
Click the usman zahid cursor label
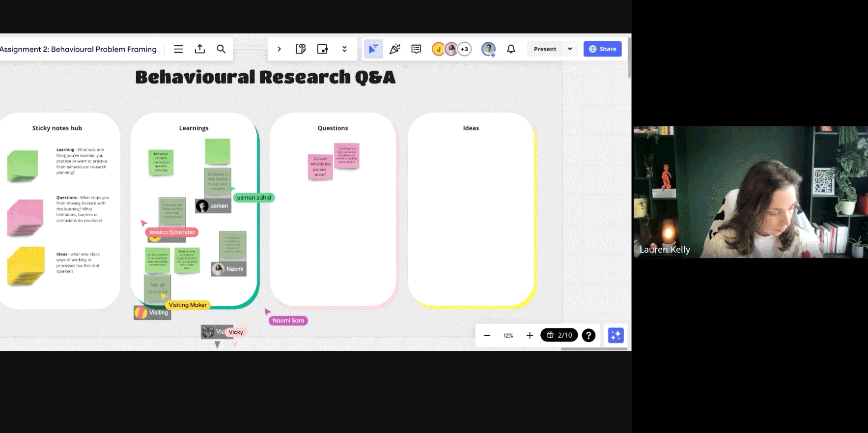[254, 198]
